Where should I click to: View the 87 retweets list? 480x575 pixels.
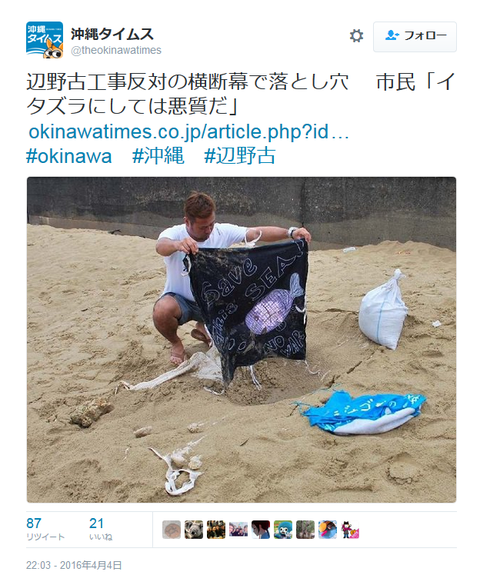45,529
